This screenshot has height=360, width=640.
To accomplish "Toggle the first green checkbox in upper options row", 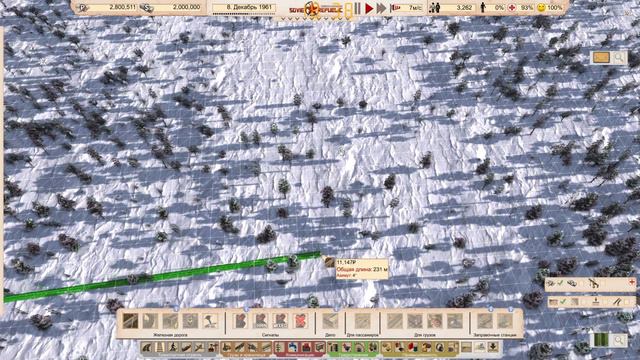I will point(560,283).
